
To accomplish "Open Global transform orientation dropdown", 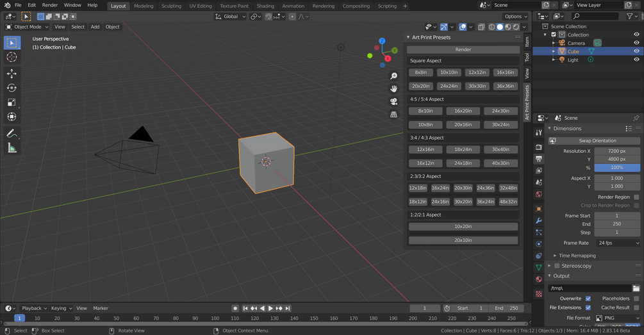I will point(231,17).
